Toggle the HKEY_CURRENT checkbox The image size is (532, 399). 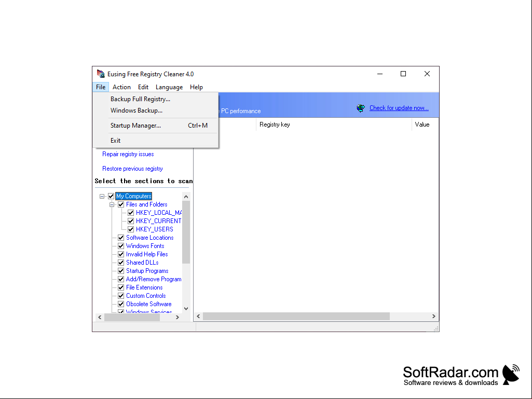coord(131,221)
